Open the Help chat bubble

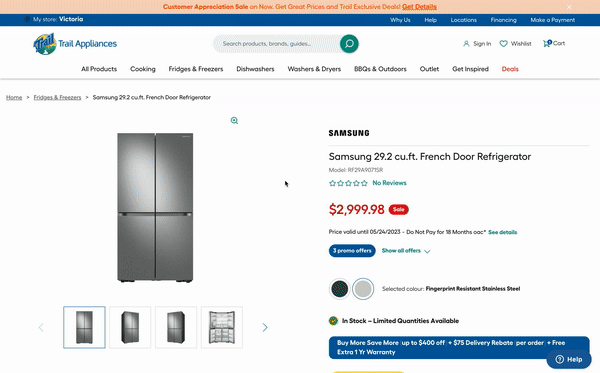[569, 359]
